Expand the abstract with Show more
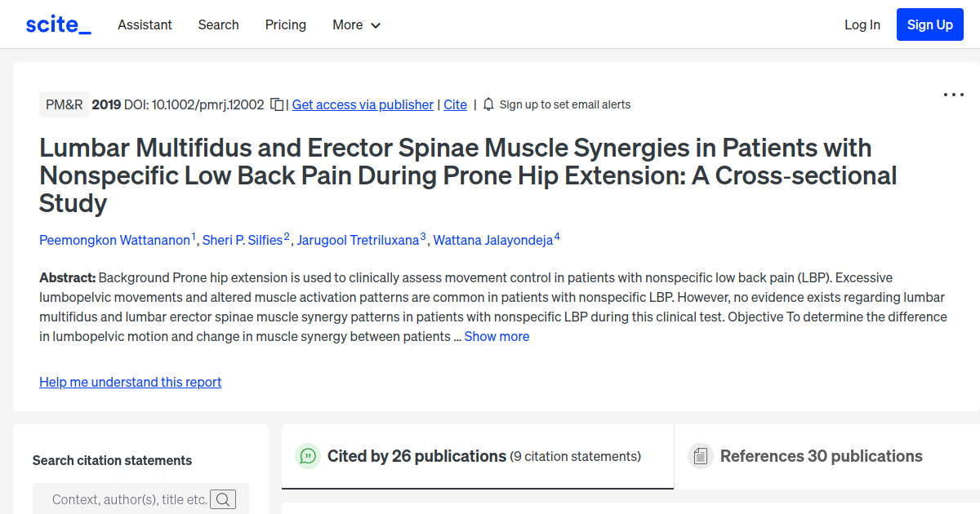Viewport: 980px width, 514px height. tap(497, 336)
